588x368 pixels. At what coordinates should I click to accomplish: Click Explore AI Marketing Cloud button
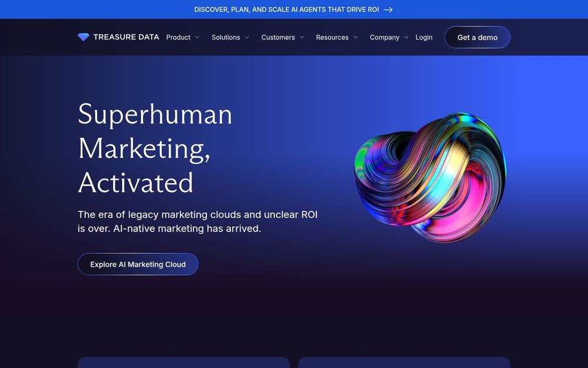point(138,264)
